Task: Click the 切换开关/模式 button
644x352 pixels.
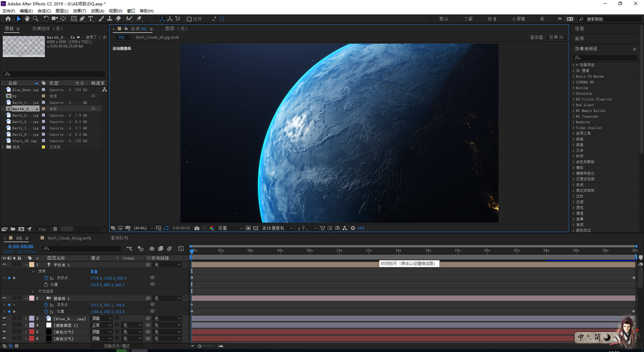Action: pos(117,346)
